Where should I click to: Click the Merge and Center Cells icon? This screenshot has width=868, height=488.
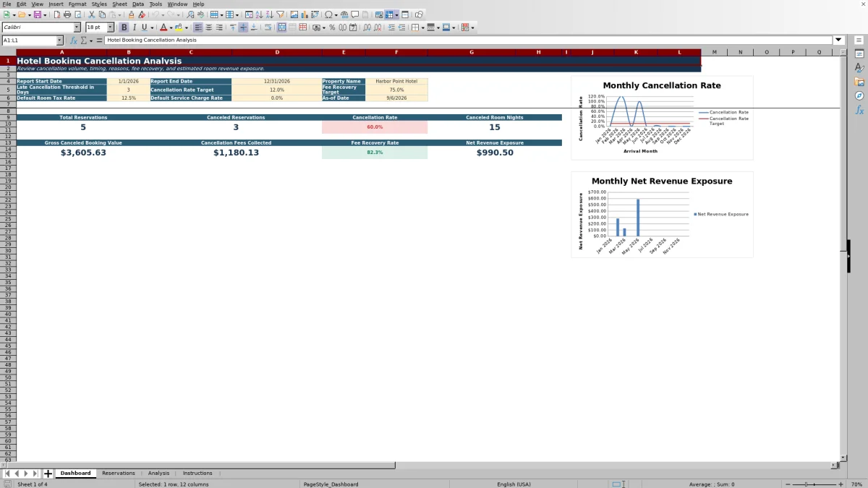pos(282,27)
